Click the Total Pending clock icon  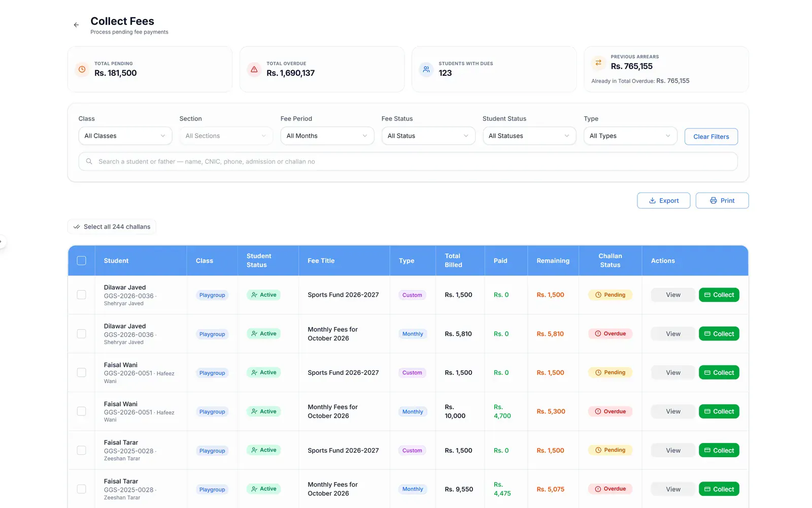coord(82,69)
